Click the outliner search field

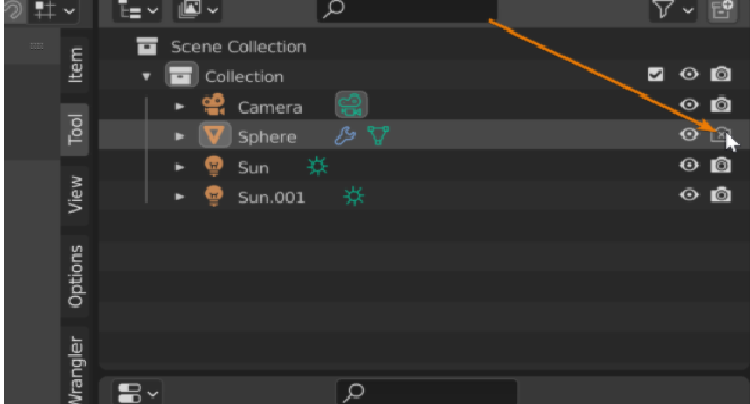pos(406,11)
